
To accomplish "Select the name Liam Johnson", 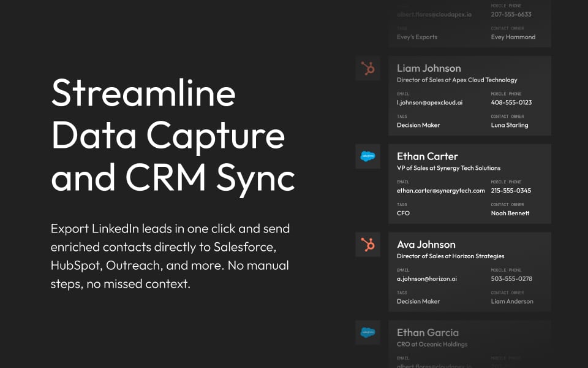I will click(x=429, y=68).
